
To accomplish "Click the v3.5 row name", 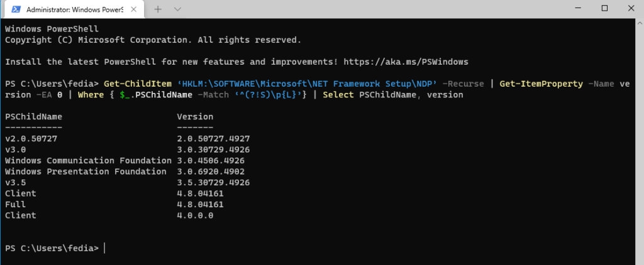I will (x=15, y=182).
